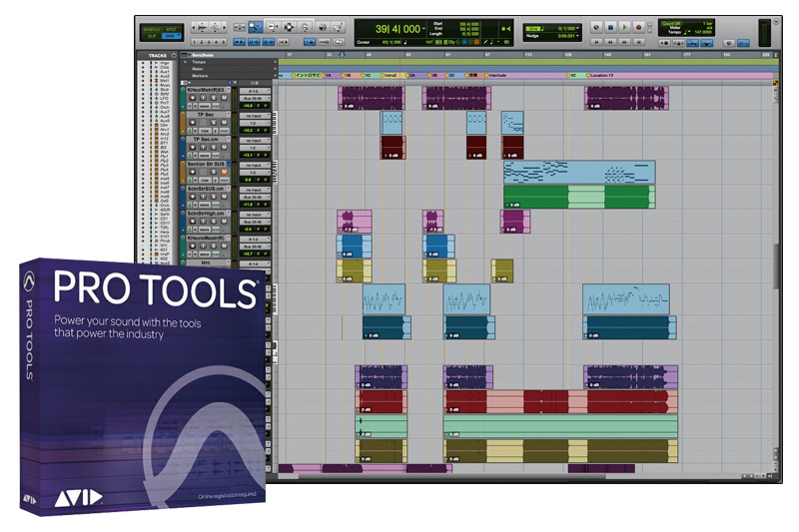The height and width of the screenshot is (532, 799).
Task: Click the main counter 39|4|000 display
Action: coord(398,29)
